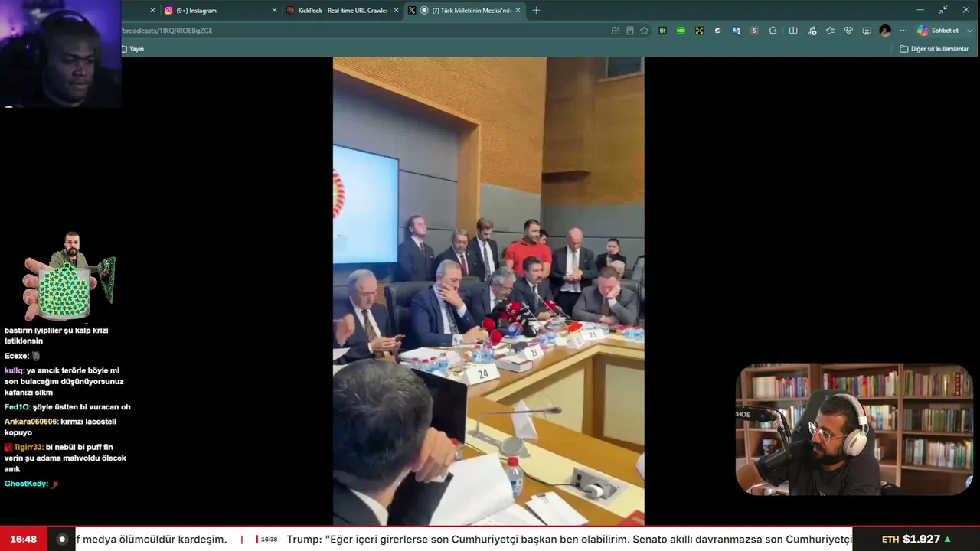Click the KickPeek tab favicon
The width and height of the screenshot is (980, 551).
[291, 11]
